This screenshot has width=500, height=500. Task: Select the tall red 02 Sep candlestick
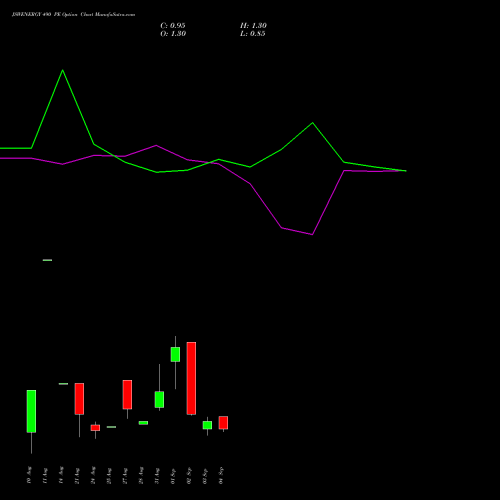tap(191, 378)
